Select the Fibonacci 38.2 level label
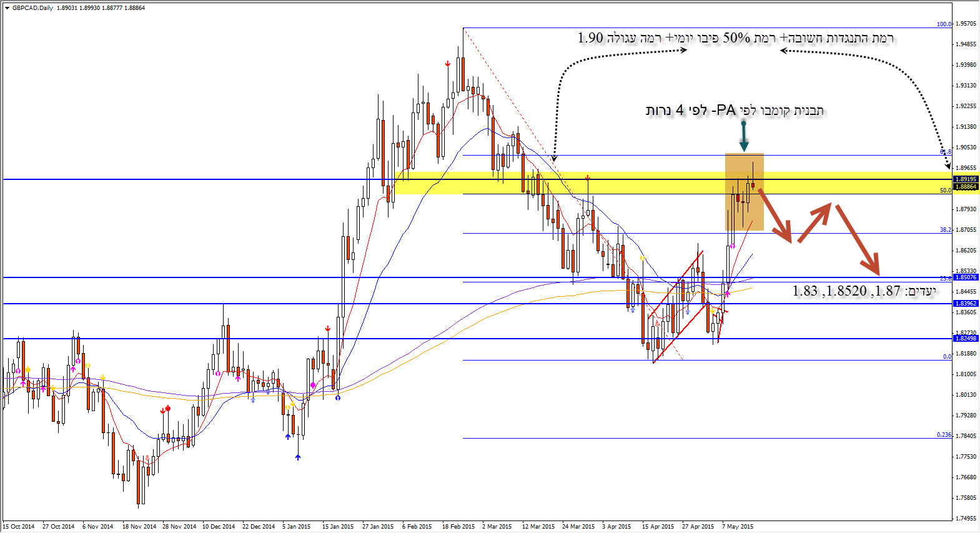Viewport: 980px width, 533px height. [945, 230]
